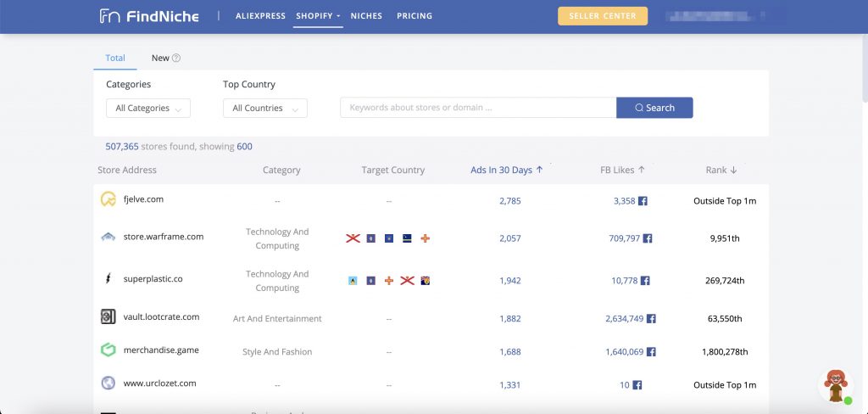Click the 3,358 FB likes value
This screenshot has height=414, width=868.
pos(624,201)
